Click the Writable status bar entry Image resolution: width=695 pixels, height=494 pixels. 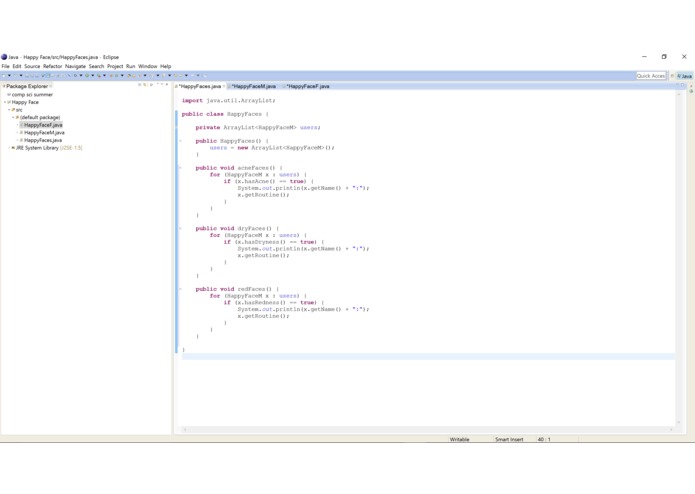coord(459,439)
